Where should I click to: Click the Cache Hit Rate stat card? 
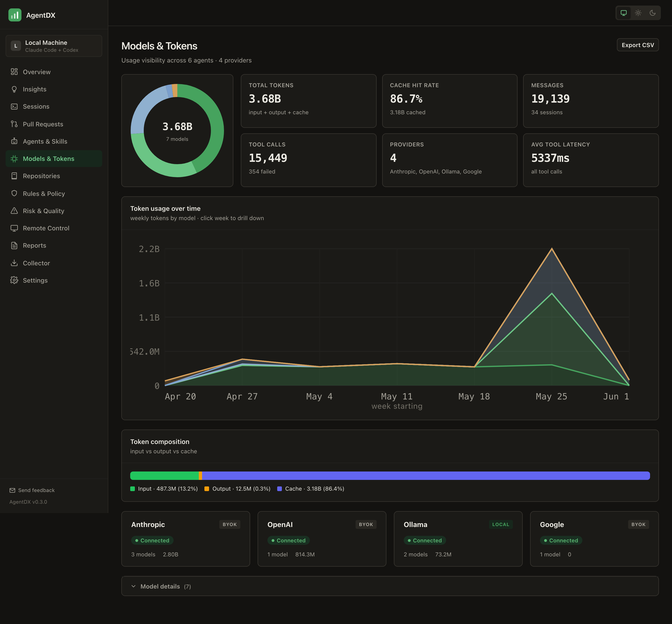pyautogui.click(x=449, y=101)
